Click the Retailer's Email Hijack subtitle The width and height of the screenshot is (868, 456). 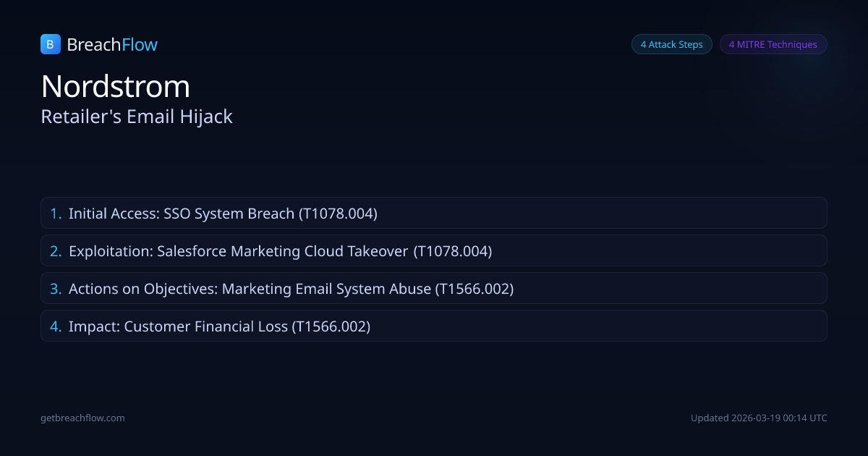point(137,117)
